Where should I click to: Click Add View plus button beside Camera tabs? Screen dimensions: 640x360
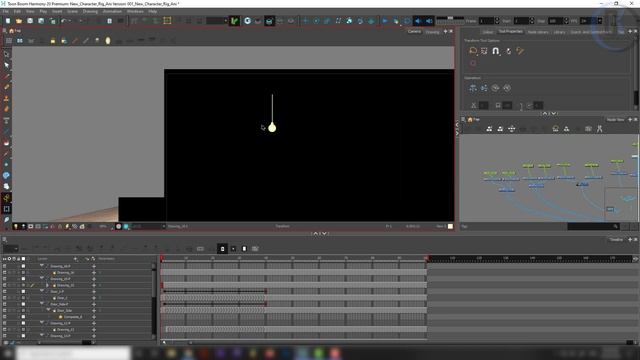click(x=445, y=31)
